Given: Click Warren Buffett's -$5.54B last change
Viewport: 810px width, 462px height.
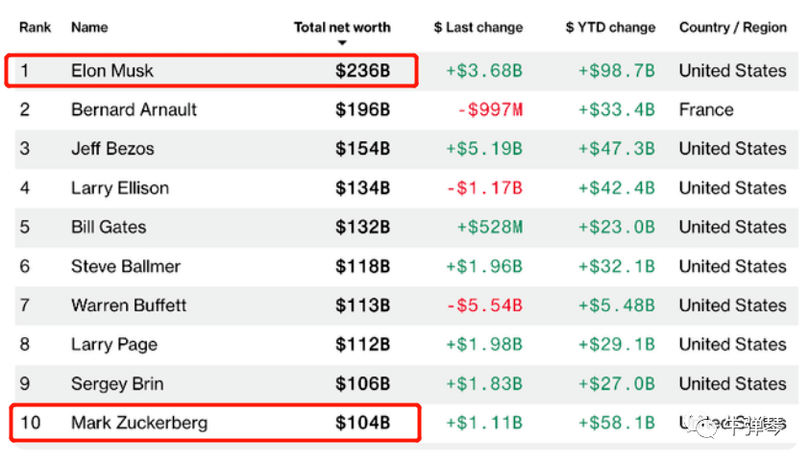Looking at the screenshot, I should 484,305.
